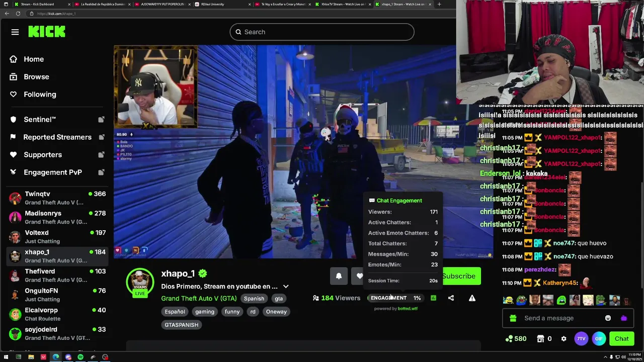Click the search magnifier icon
644x362 pixels.
(238, 32)
